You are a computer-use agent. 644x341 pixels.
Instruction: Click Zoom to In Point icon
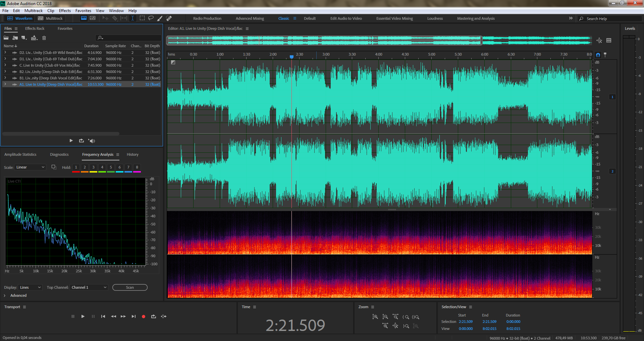[406, 317]
